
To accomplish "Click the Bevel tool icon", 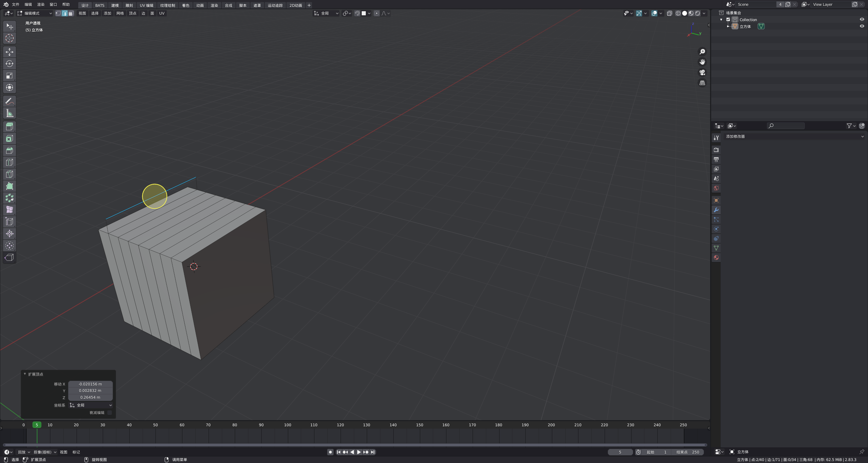I will pos(10,150).
